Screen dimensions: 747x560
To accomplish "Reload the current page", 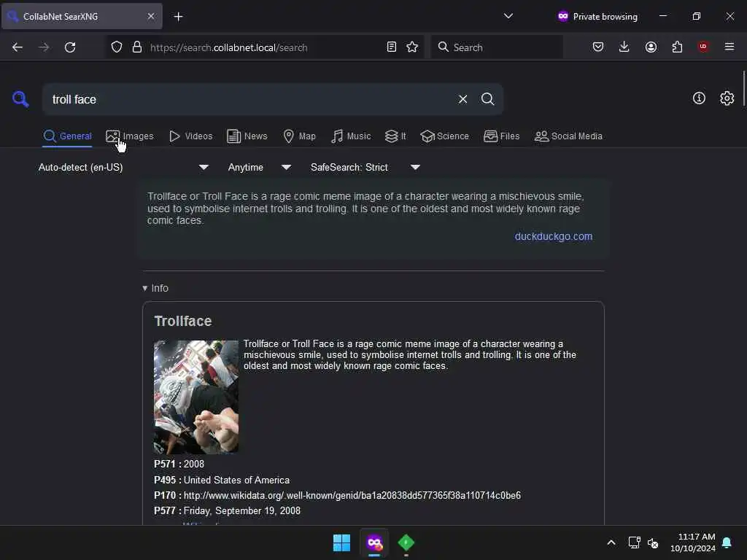I will tap(70, 47).
